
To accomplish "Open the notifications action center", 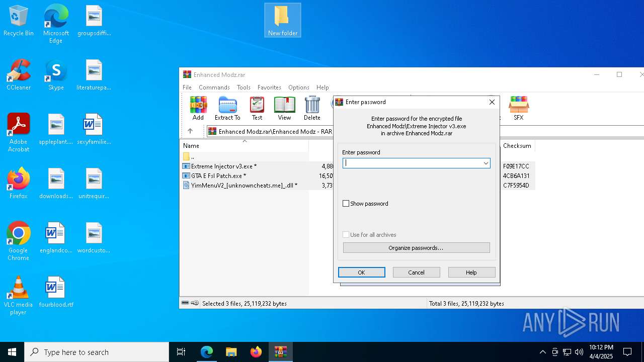I will pos(627,352).
